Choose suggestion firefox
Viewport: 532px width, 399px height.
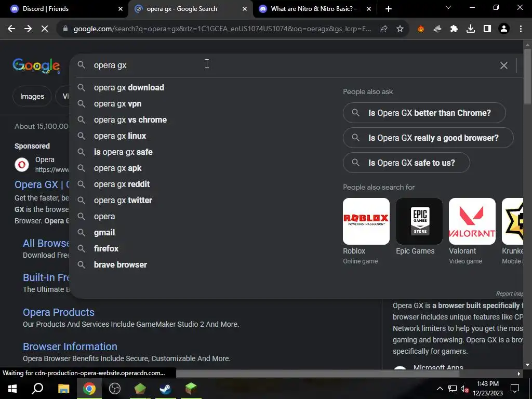[106, 249]
